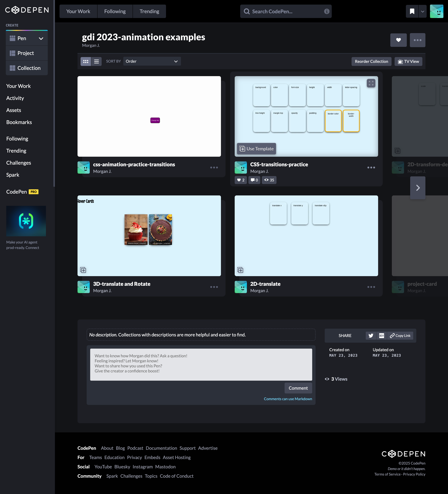Share the collection on Twitter

point(370,335)
